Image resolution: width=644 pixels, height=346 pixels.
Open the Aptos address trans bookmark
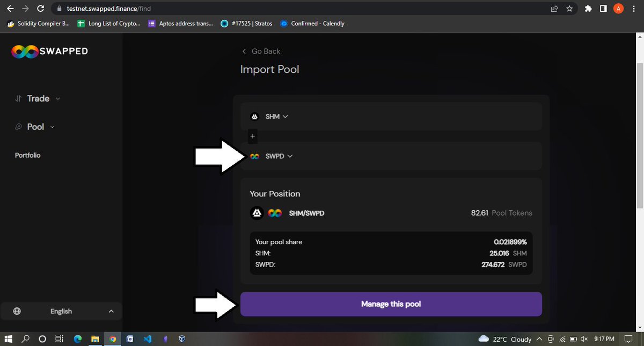(181, 24)
